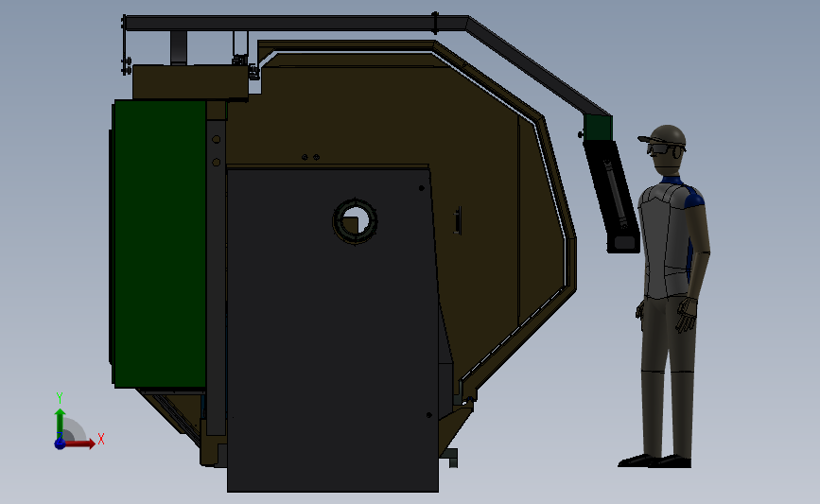Select the mannequin's black shoes
The height and width of the screenshot is (504, 820).
coord(654,461)
